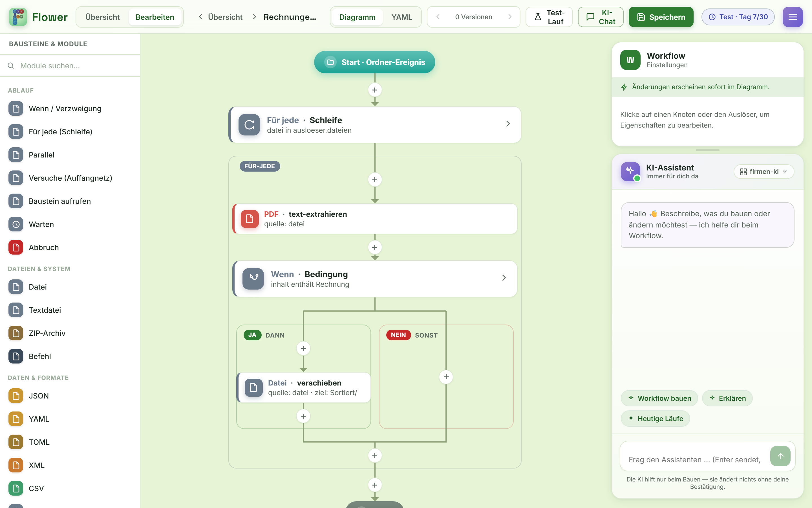
Task: Click the Schleife loop node icon
Action: tap(249, 125)
